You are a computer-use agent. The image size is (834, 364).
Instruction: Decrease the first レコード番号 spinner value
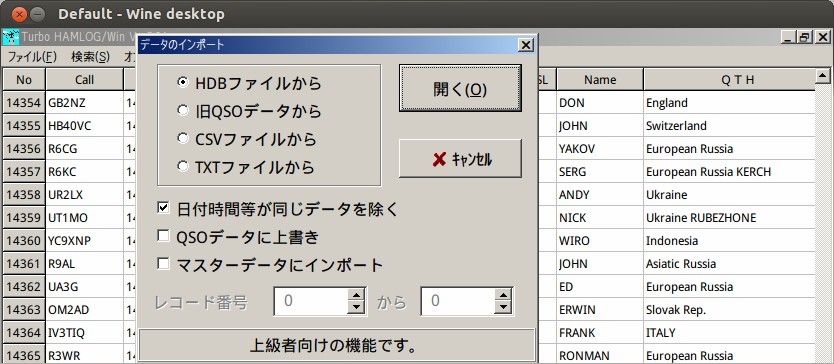coord(356,308)
